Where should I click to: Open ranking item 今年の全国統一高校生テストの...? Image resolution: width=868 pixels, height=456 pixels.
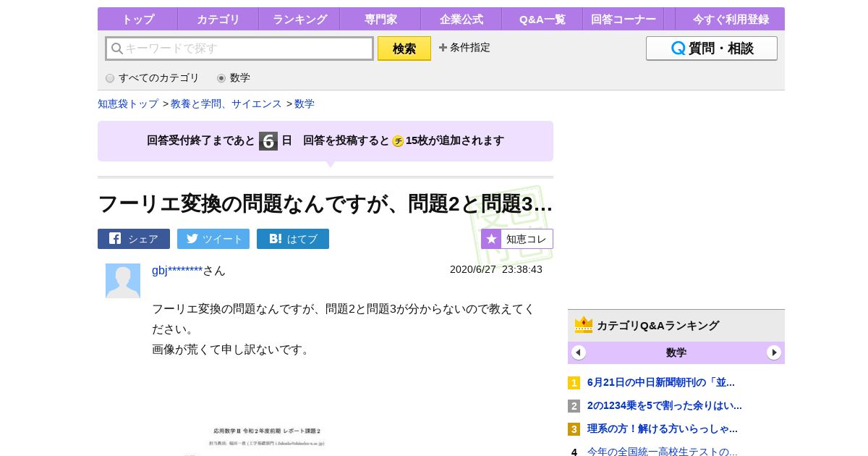663,451
